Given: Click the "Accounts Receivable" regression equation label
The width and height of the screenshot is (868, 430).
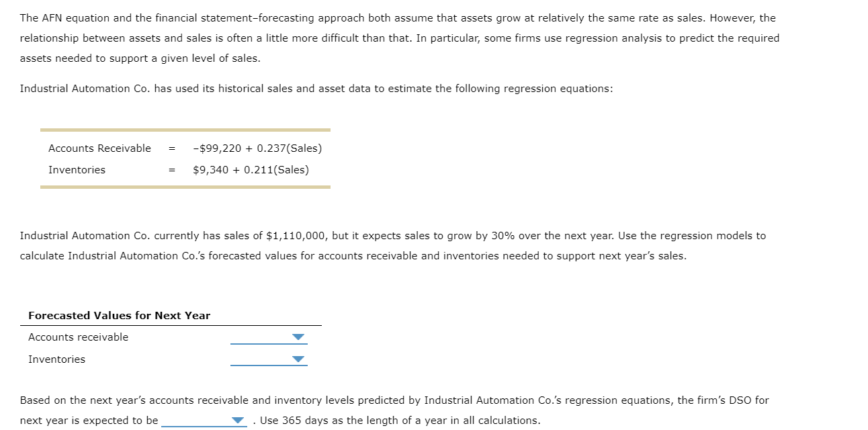Looking at the screenshot, I should [99, 148].
